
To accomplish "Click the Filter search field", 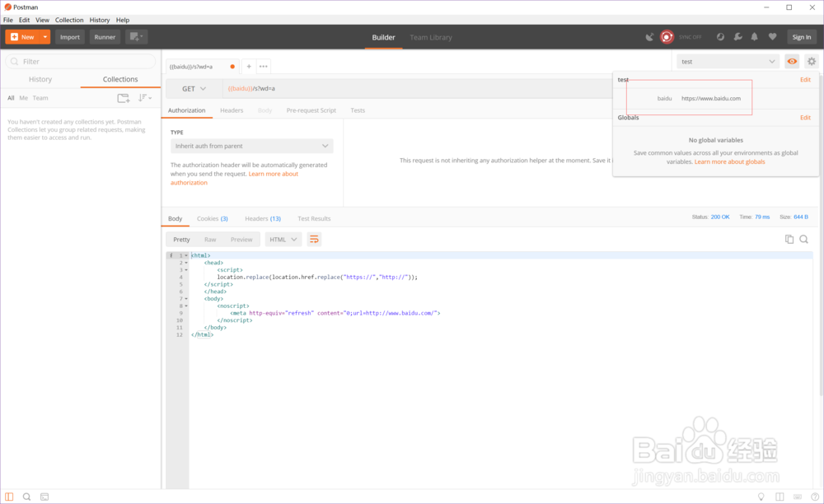I will coord(81,62).
